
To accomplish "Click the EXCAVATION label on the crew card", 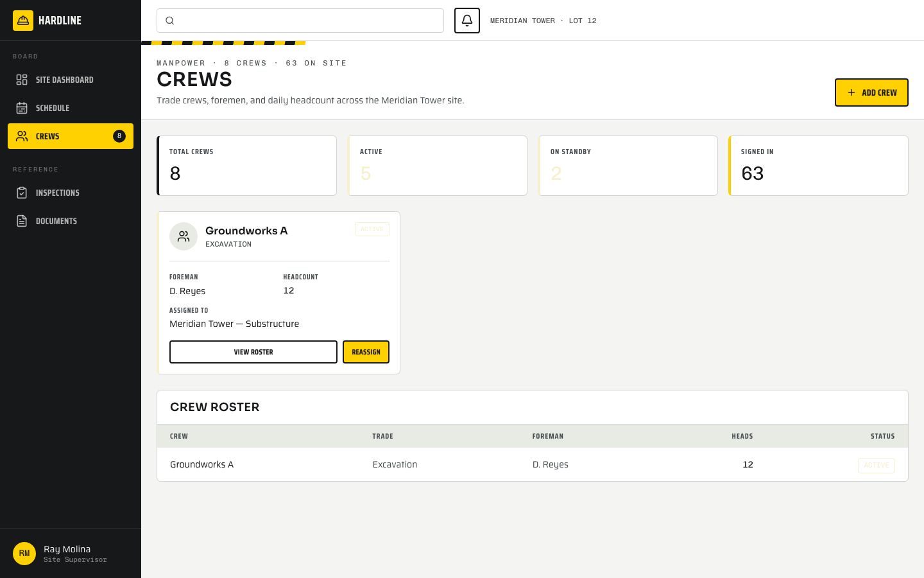I will tap(228, 244).
